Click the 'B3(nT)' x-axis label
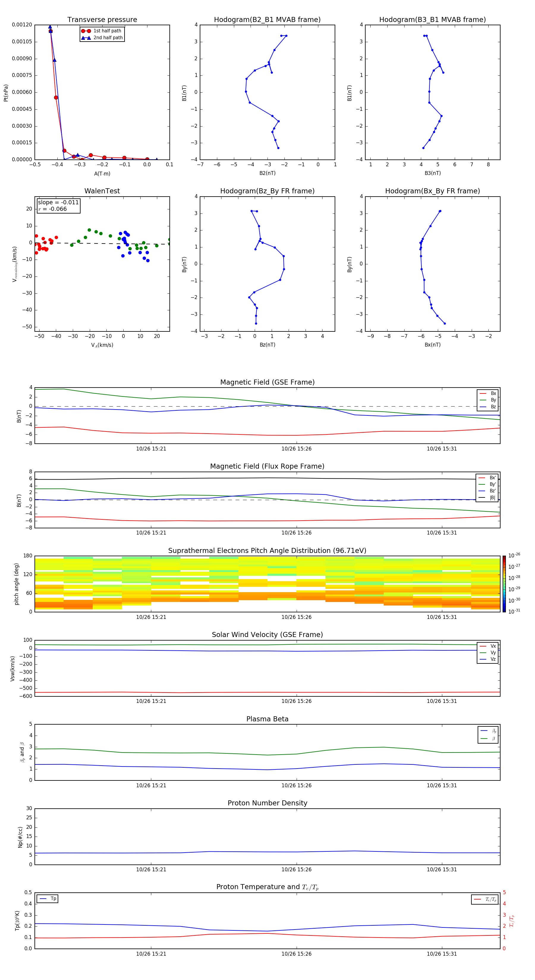Image resolution: width=535 pixels, height=980 pixels. [432, 173]
